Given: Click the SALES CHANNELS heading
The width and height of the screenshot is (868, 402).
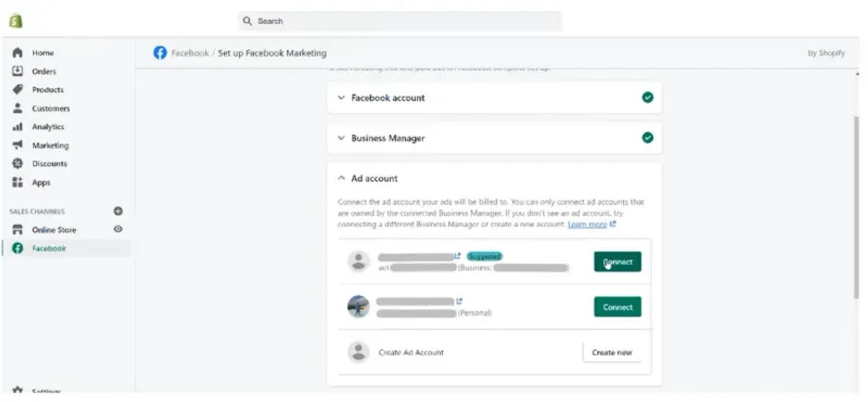Looking at the screenshot, I should pos(37,211).
